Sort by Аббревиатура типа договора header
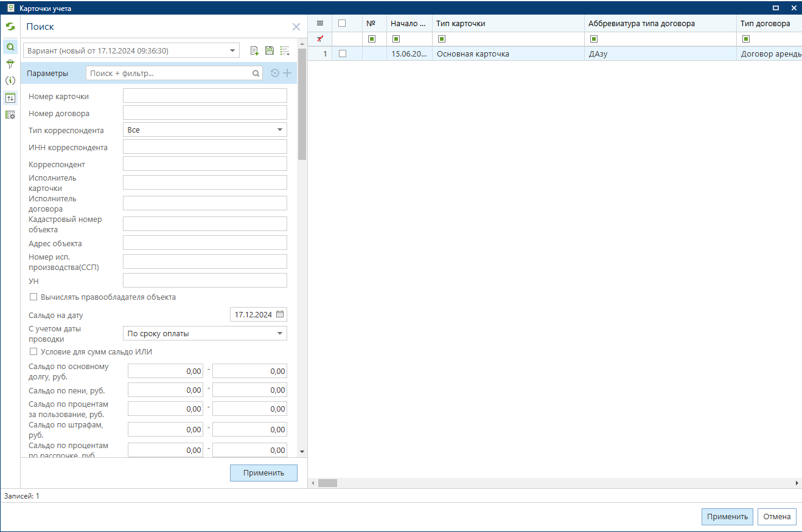Viewport: 802px width, 532px height. pyautogui.click(x=660, y=23)
